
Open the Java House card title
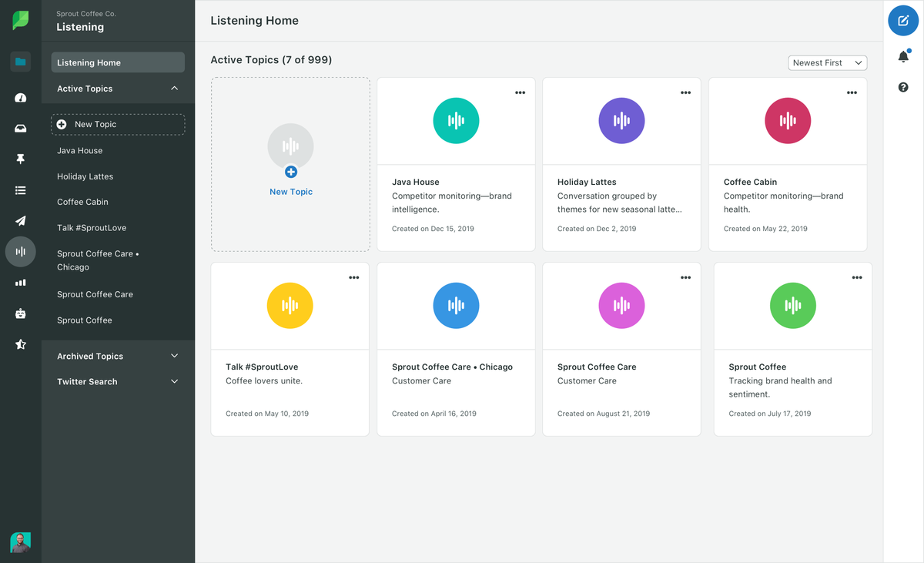coord(416,183)
